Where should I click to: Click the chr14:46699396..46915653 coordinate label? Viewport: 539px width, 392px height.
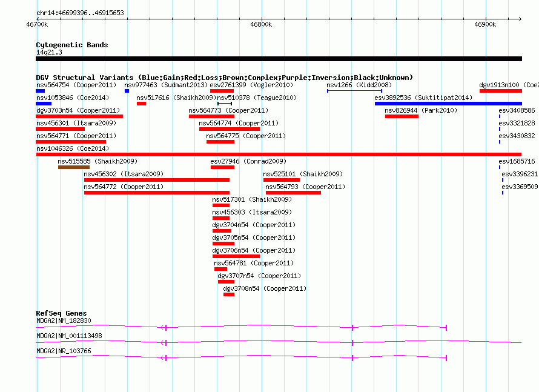click(x=80, y=13)
